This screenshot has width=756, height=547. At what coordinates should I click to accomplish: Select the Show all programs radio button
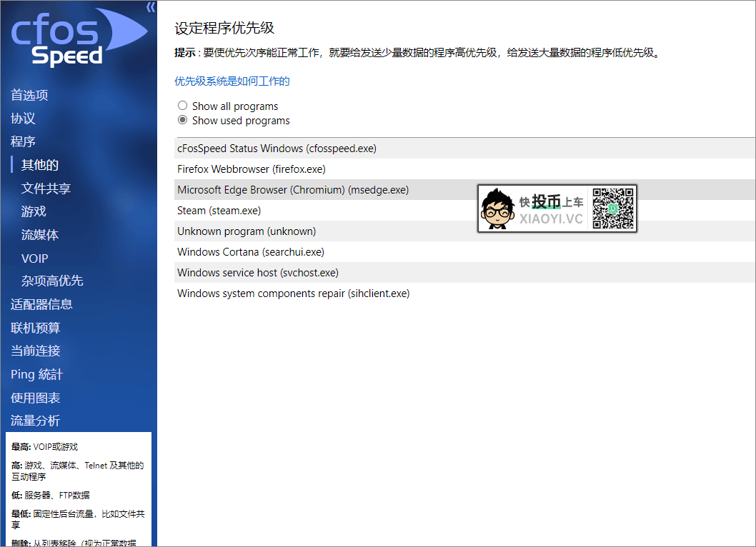(182, 106)
